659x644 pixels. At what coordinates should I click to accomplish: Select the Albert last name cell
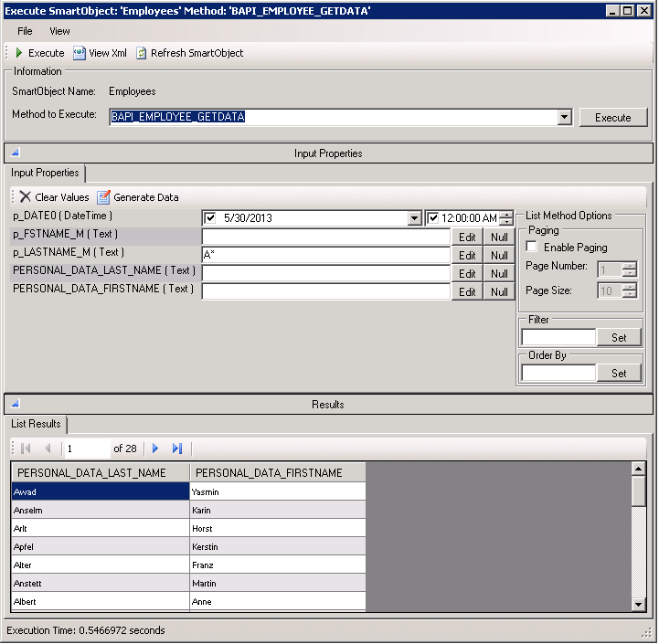101,601
